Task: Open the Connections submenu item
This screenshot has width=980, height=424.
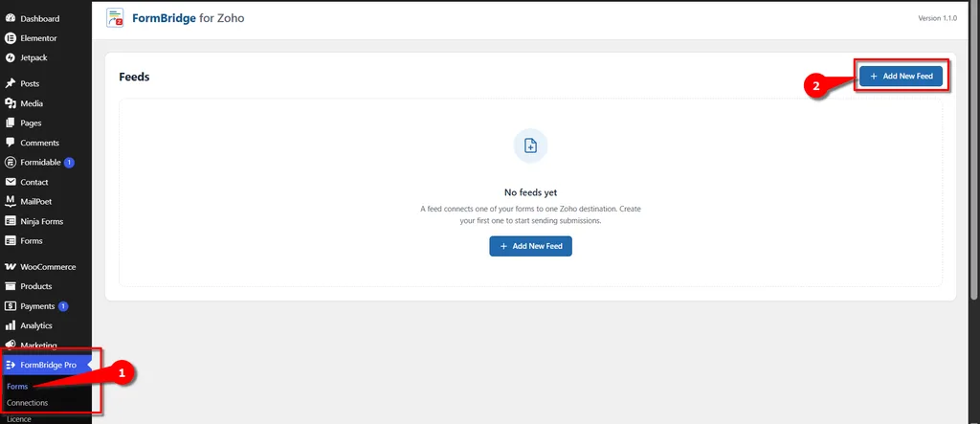Action: tap(28, 403)
